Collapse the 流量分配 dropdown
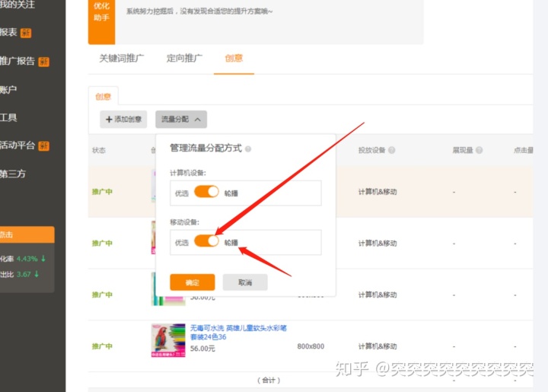 tap(181, 120)
